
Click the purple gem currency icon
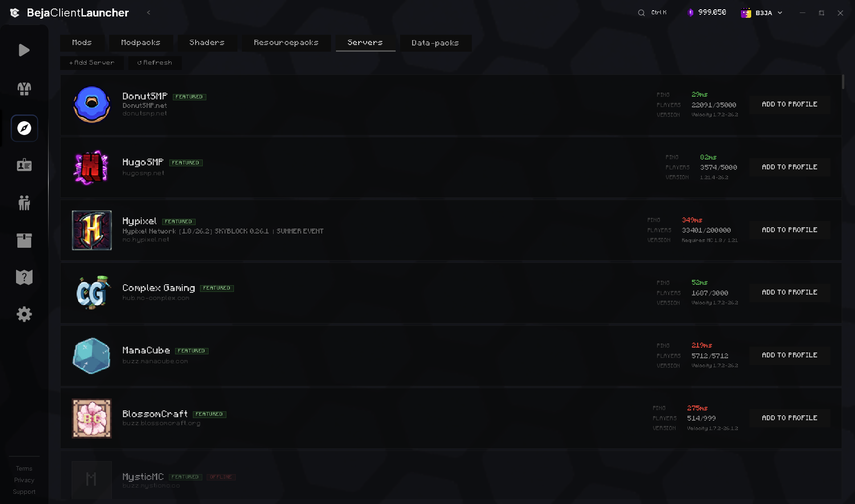[690, 12]
